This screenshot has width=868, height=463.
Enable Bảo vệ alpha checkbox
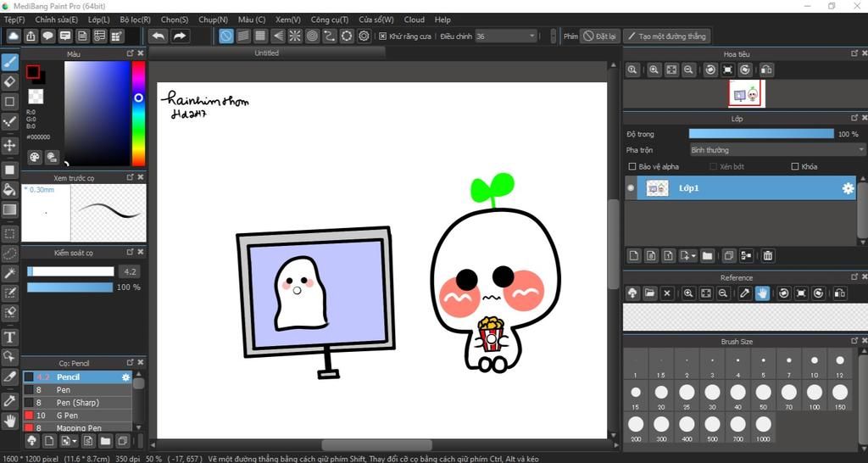coord(632,166)
